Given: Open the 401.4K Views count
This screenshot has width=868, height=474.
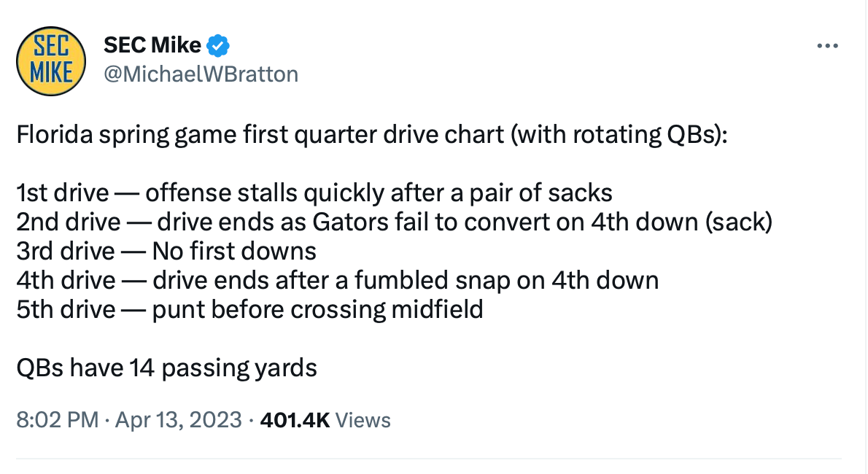Looking at the screenshot, I should click(324, 420).
